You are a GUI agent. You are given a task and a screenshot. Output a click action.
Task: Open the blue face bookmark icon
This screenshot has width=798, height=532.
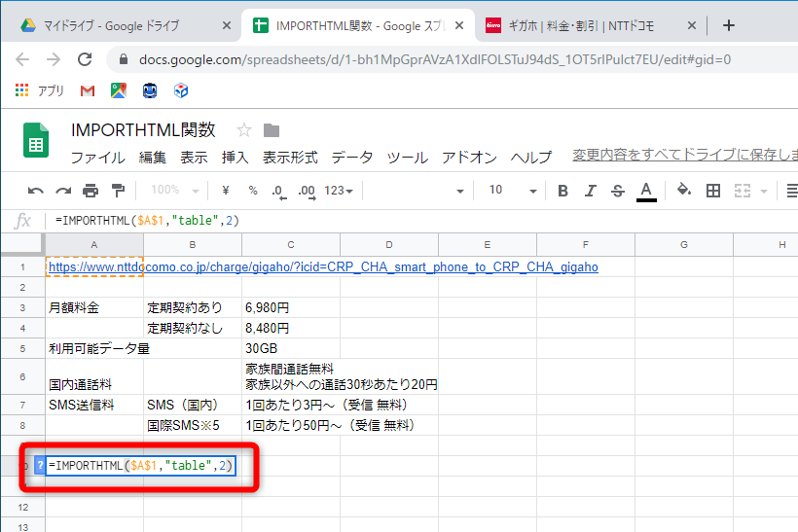150,90
